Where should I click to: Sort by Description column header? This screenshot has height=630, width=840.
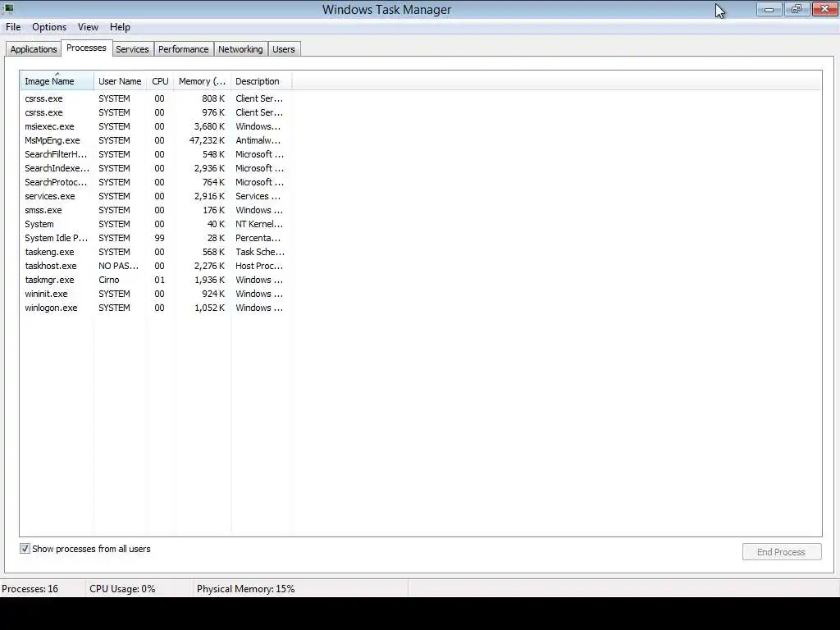(x=262, y=81)
